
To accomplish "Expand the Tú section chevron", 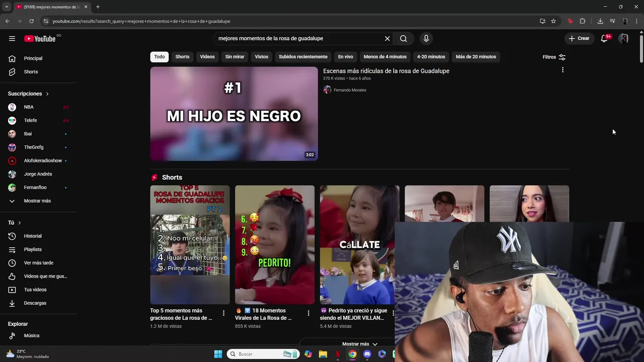I will pos(20,223).
